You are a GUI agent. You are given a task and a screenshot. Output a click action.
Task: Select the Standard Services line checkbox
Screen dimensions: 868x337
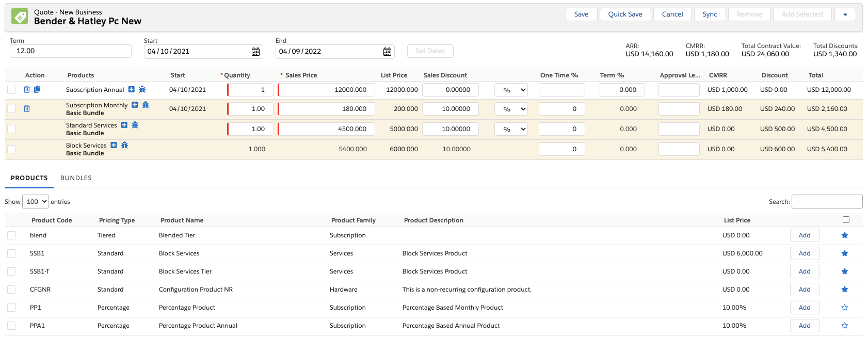[11, 129]
